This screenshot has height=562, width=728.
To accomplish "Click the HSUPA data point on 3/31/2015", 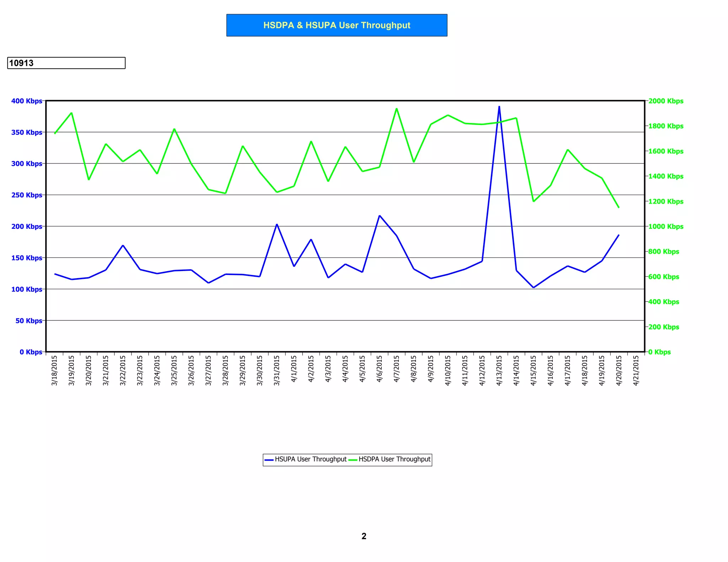I will coord(277,224).
